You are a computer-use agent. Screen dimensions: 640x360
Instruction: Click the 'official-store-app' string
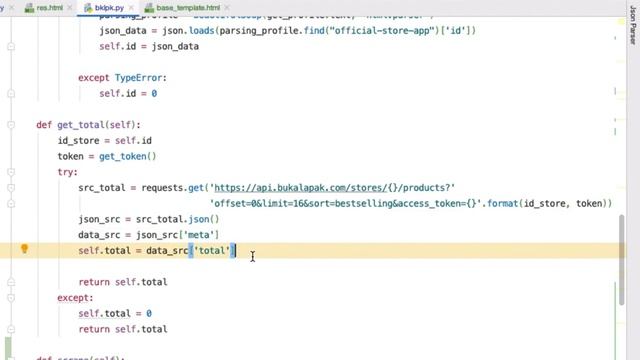(x=384, y=31)
